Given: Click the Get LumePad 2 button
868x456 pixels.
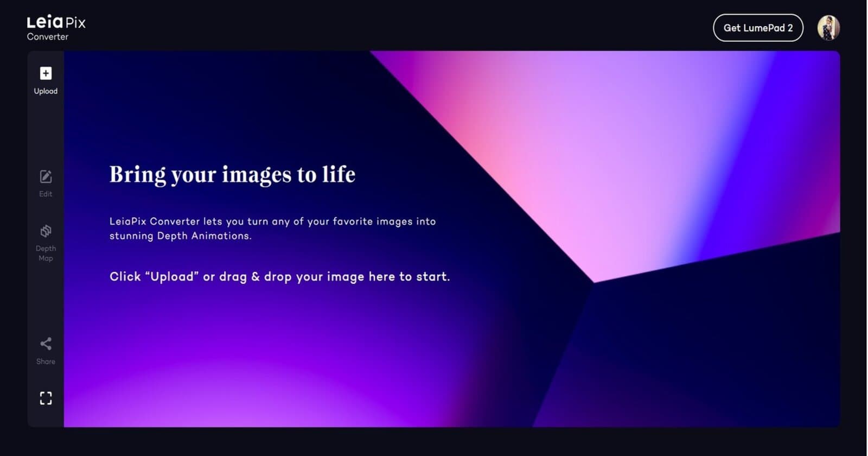Looking at the screenshot, I should [758, 28].
